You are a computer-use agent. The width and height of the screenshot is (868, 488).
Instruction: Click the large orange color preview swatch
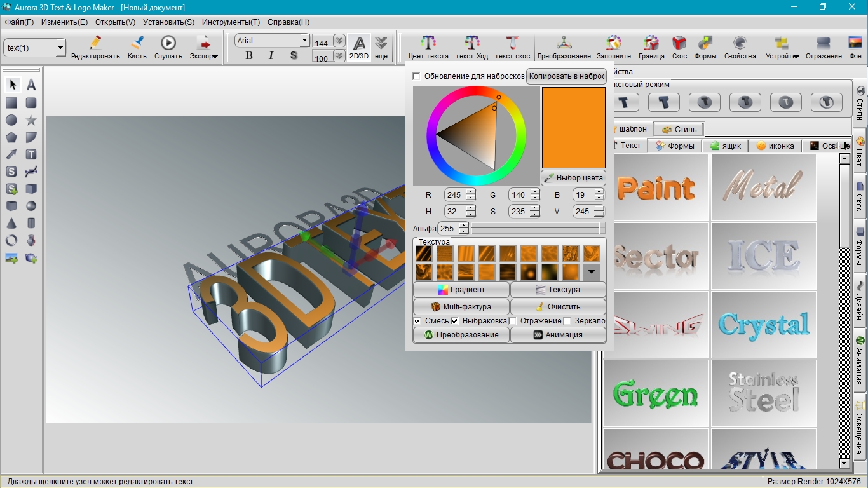pos(573,128)
